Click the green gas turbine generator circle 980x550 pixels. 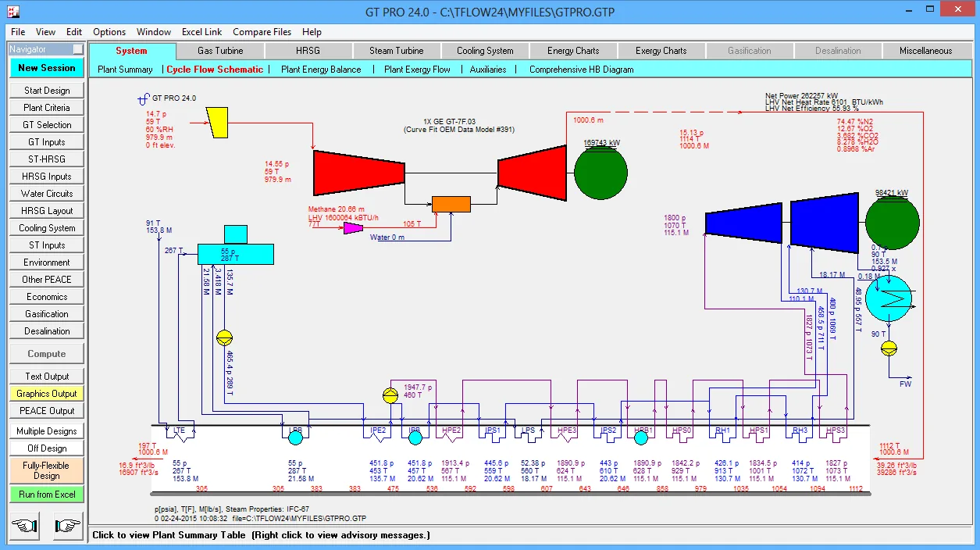[x=600, y=173]
